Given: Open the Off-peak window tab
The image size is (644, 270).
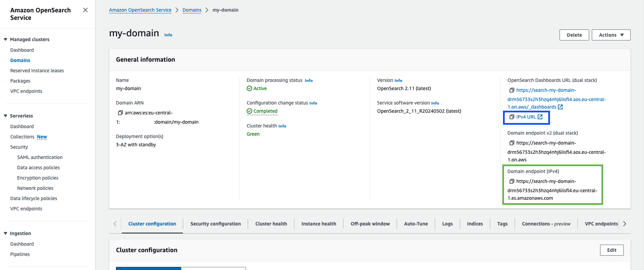Looking at the screenshot, I should (370, 224).
